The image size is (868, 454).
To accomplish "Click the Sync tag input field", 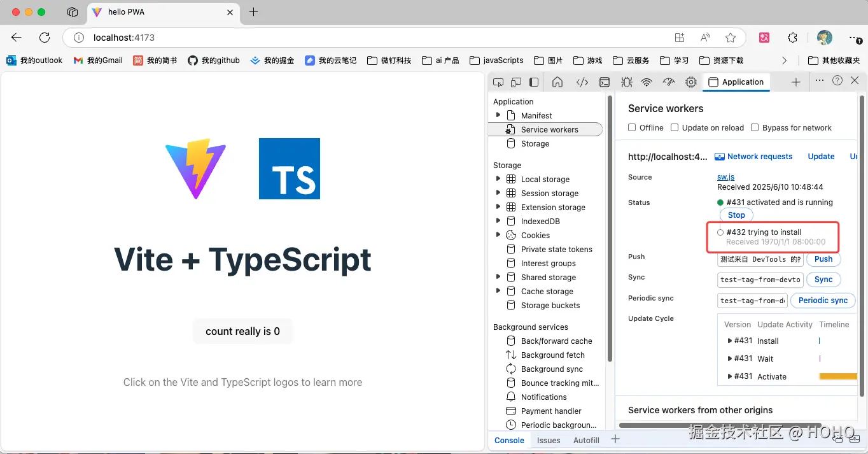I will click(x=760, y=280).
